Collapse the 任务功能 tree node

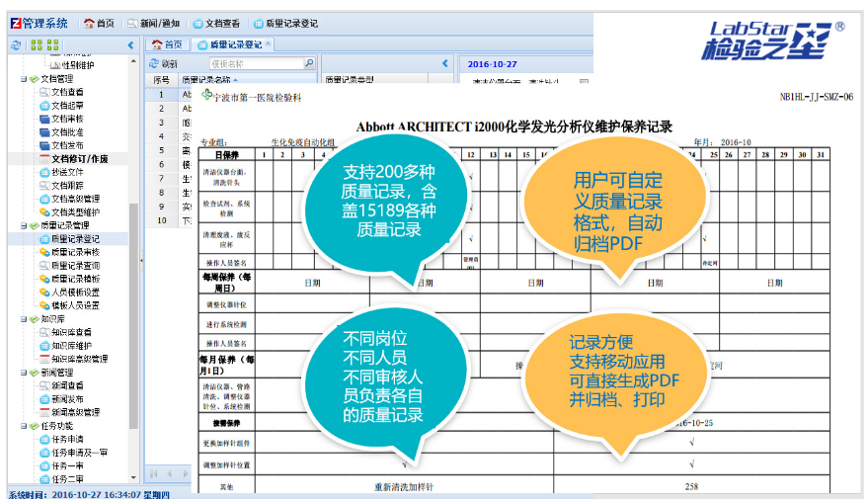pos(24,426)
